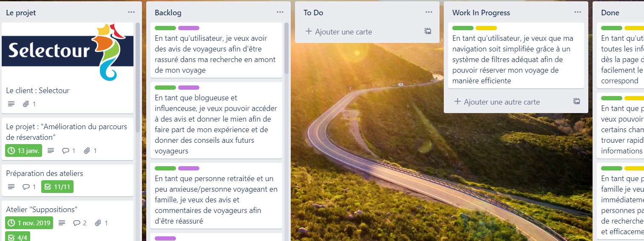
Task: Edit the Le projet list title
Action: [21, 13]
